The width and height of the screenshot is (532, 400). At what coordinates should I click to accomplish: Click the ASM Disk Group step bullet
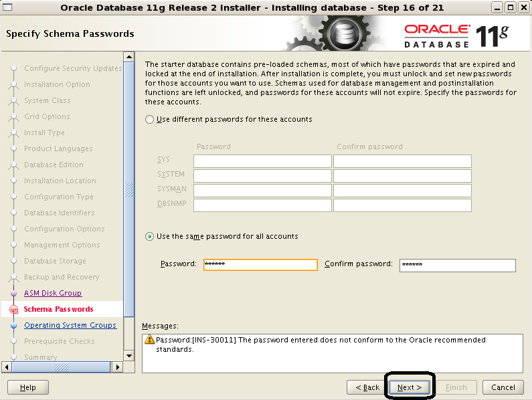[13, 294]
